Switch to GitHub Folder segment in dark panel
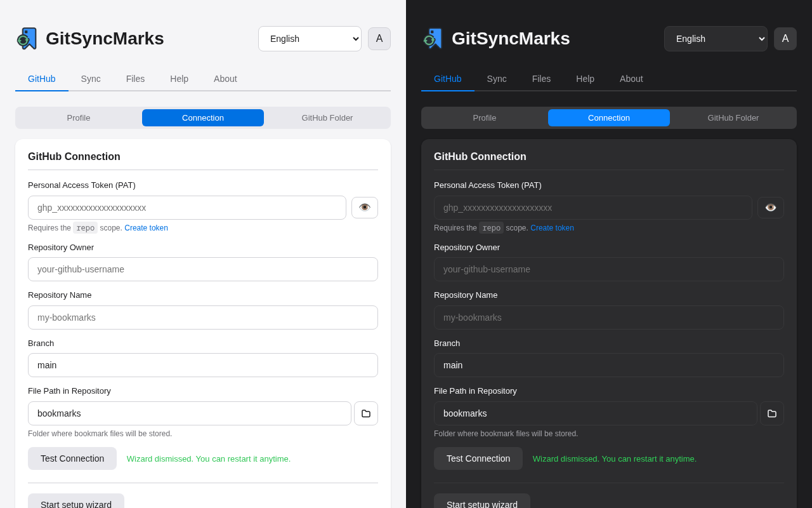The width and height of the screenshot is (812, 508). [x=733, y=118]
